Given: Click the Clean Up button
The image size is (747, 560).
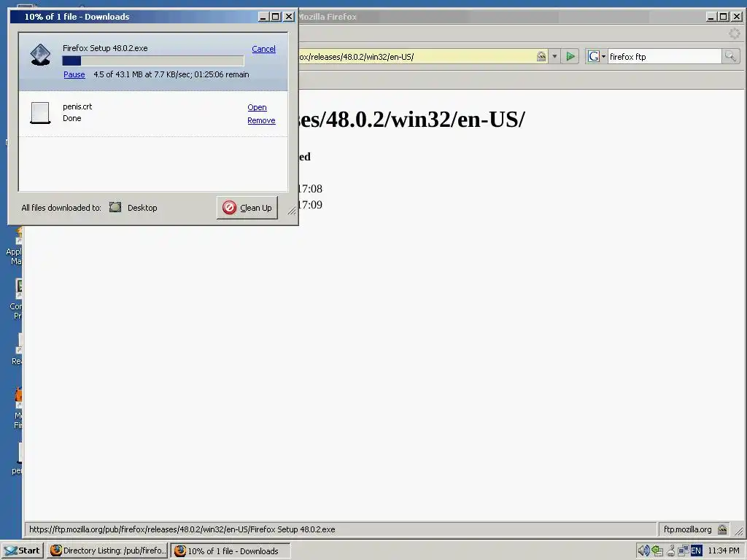Looking at the screenshot, I should point(247,208).
